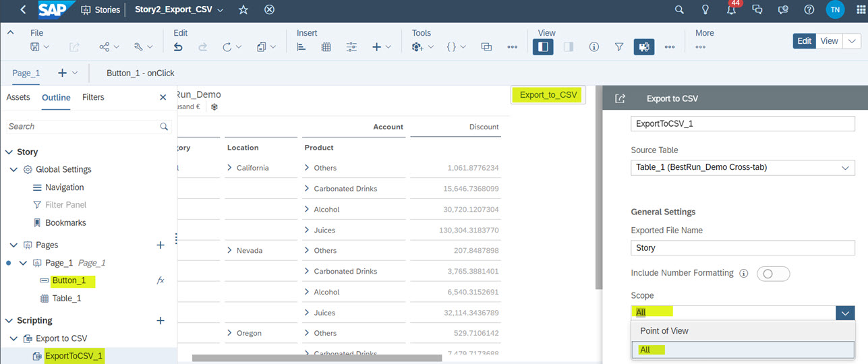Go back using the top-left back arrow
The height and width of the screenshot is (364, 868).
[x=23, y=9]
